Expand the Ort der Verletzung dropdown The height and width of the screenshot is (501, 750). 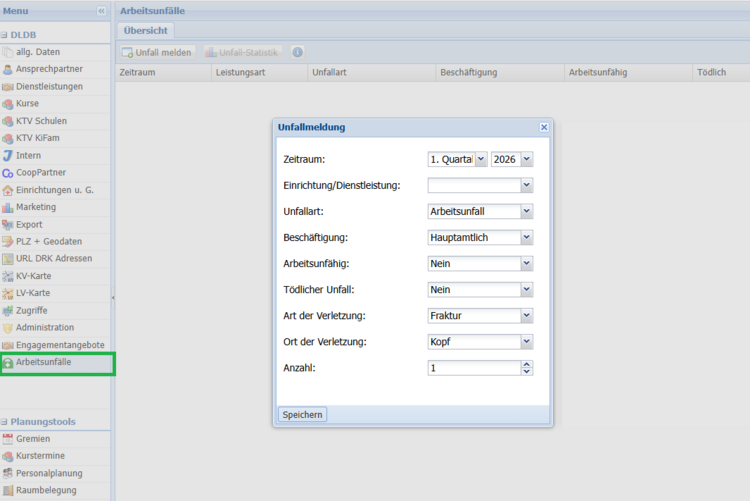coord(527,342)
